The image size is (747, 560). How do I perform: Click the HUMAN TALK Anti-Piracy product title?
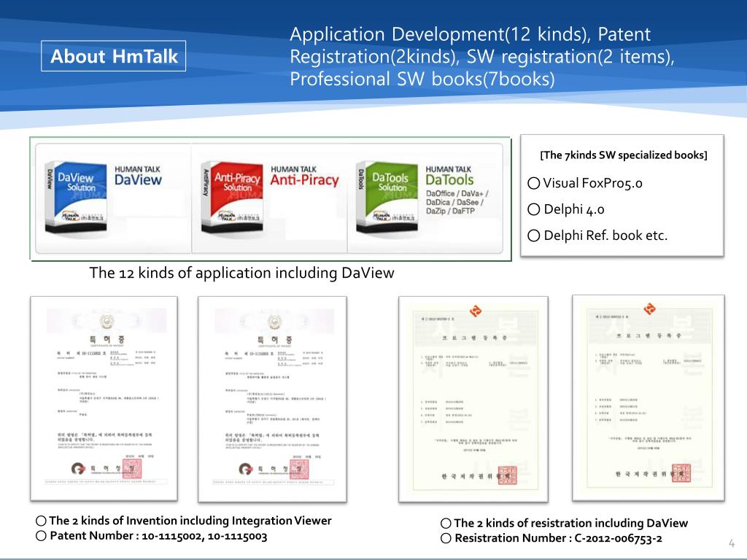pos(304,176)
